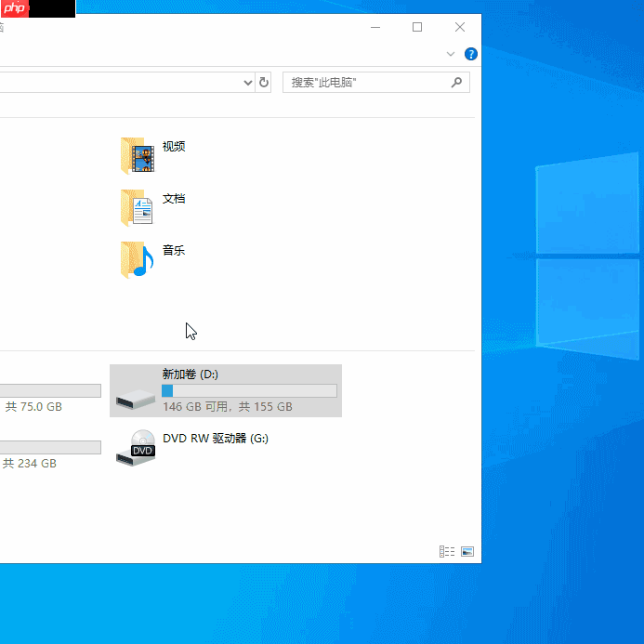Click the search magnifier icon
This screenshot has width=644, height=644.
456,83
